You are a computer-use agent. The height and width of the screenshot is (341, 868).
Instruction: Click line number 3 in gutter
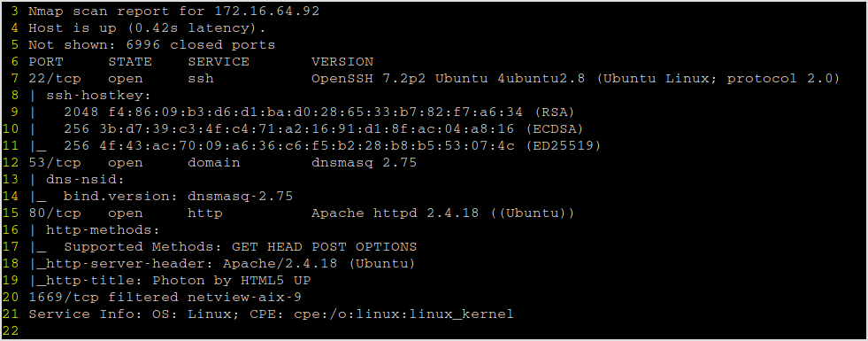pyautogui.click(x=15, y=12)
